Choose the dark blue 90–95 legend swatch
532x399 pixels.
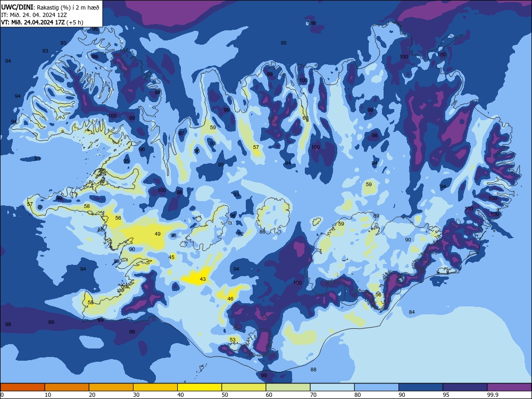point(421,387)
